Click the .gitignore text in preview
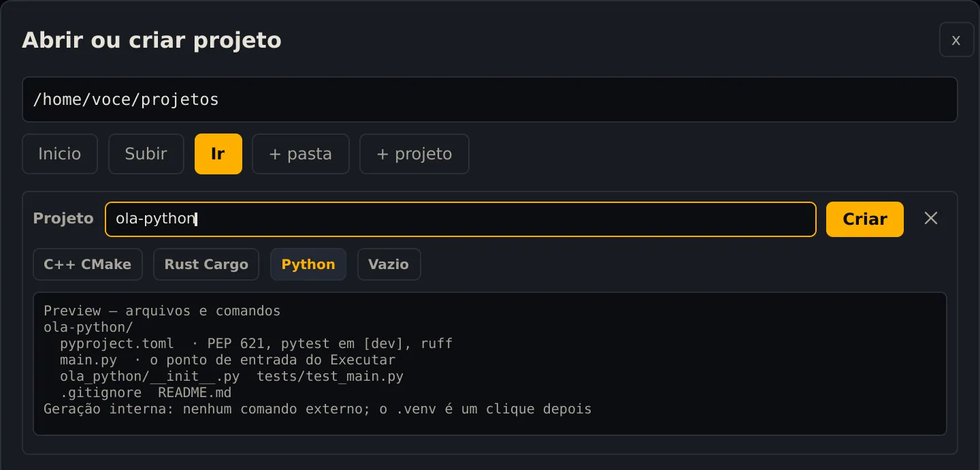This screenshot has width=980, height=470. click(101, 393)
